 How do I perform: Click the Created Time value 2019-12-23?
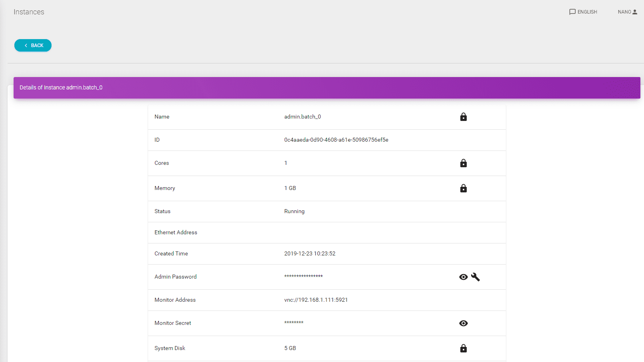pos(309,254)
